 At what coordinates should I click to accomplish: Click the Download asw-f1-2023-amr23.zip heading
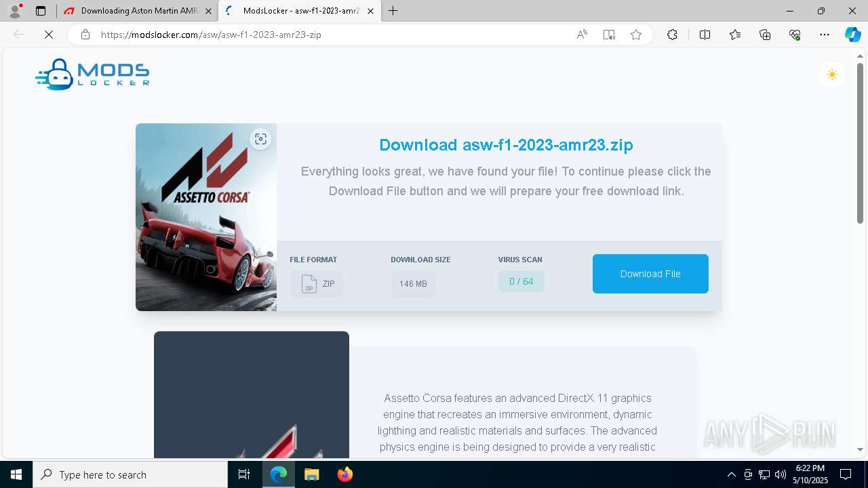click(x=506, y=144)
